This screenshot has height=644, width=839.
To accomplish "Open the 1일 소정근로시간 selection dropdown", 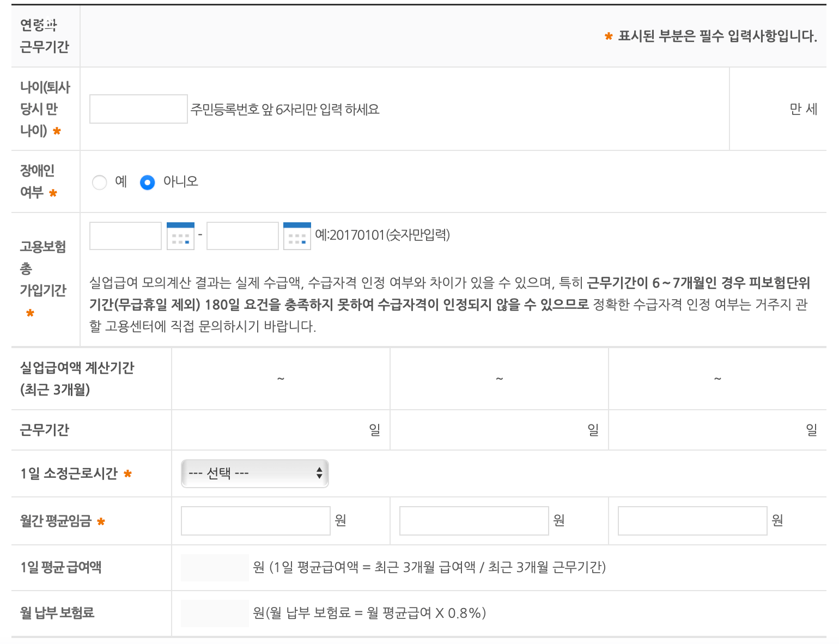I will point(254,473).
